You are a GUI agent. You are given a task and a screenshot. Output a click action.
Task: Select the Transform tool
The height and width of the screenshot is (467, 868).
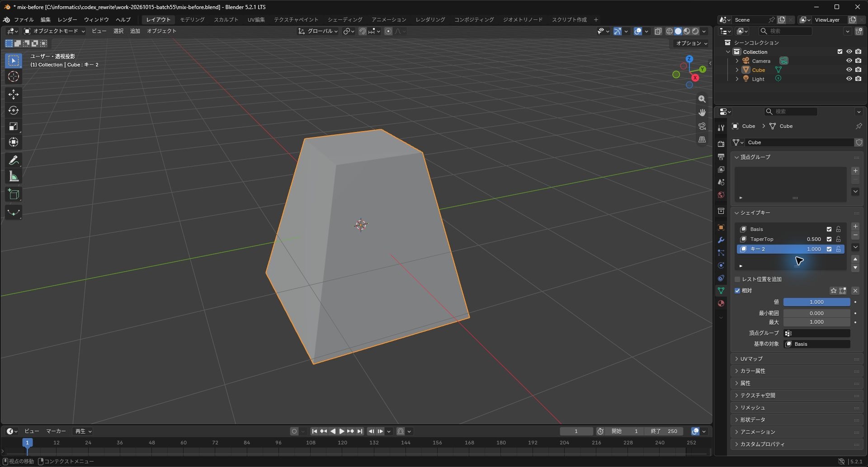(x=14, y=142)
